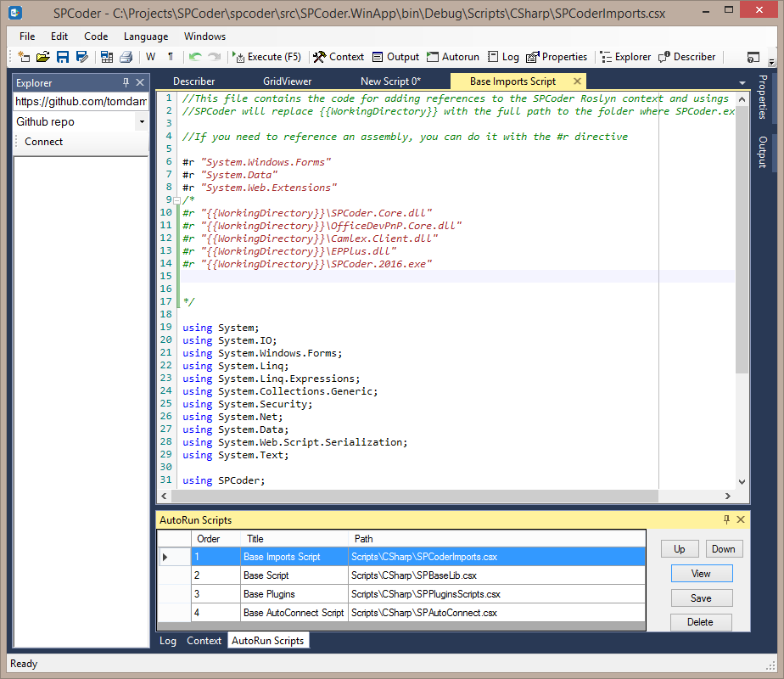
Task: Click the Delete button
Action: tap(701, 622)
